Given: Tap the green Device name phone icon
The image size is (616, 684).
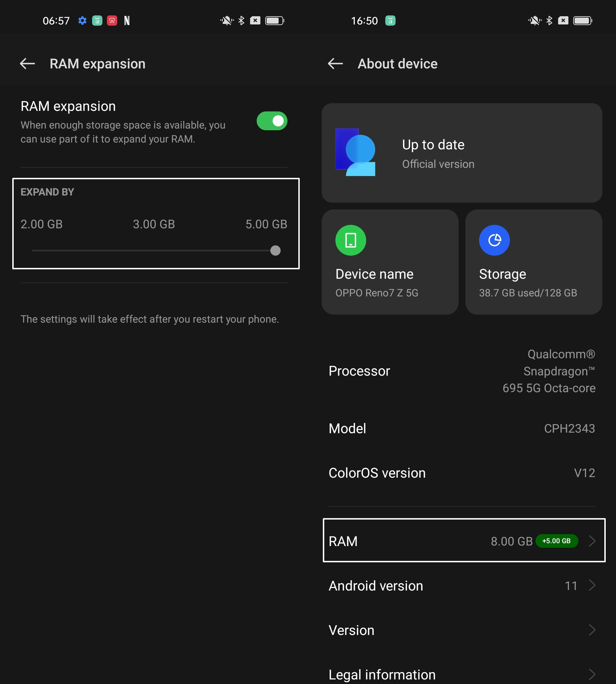Looking at the screenshot, I should pyautogui.click(x=351, y=240).
